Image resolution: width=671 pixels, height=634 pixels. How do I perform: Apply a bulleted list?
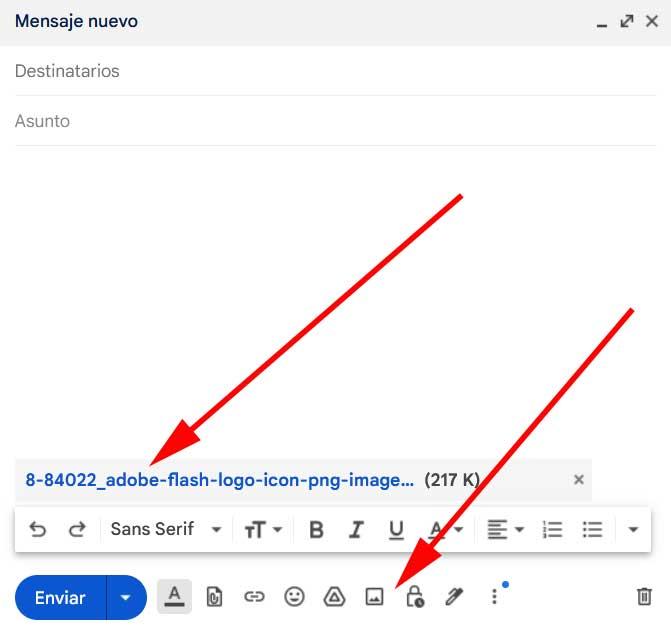pos(592,530)
